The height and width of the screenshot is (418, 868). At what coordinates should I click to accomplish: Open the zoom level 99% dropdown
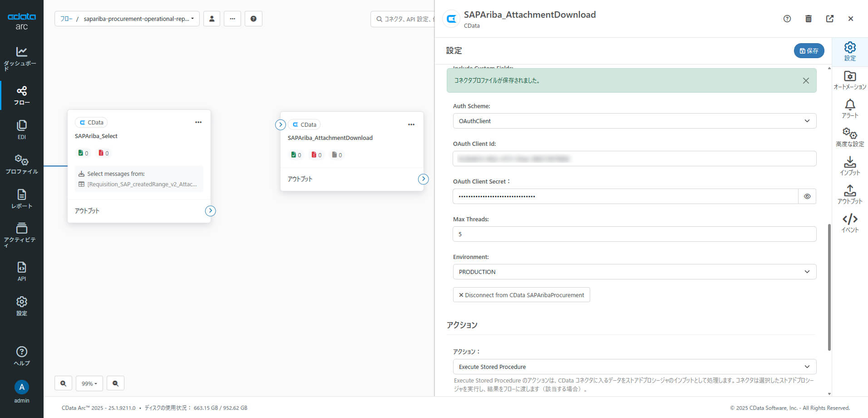coord(89,383)
